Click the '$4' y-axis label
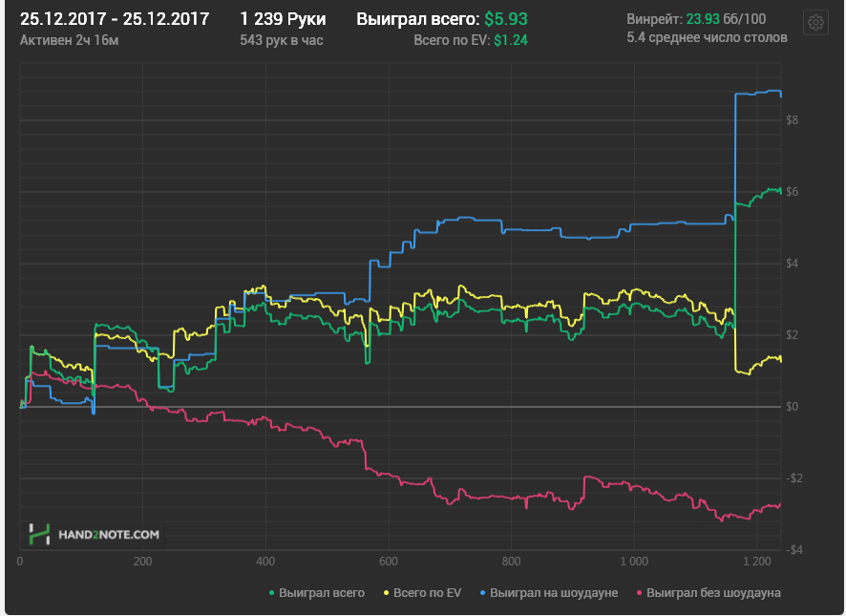The height and width of the screenshot is (616, 846). (792, 264)
